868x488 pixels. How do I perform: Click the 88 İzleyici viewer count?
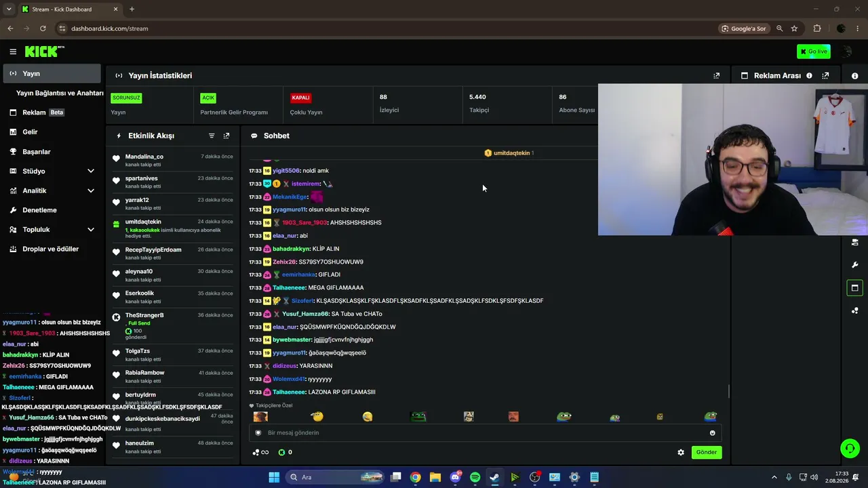click(x=389, y=103)
